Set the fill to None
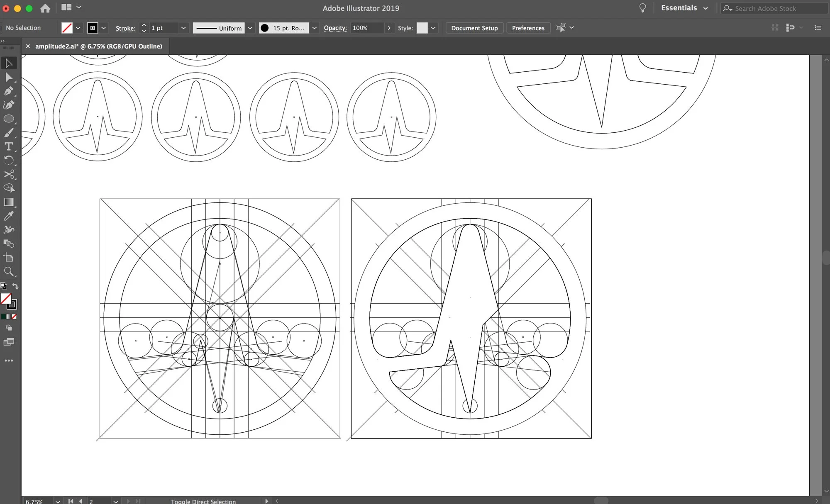The image size is (830, 504). point(14,317)
